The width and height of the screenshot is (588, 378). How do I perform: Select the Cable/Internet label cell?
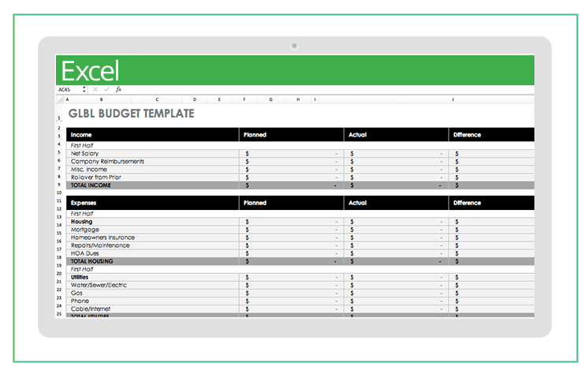(x=91, y=309)
